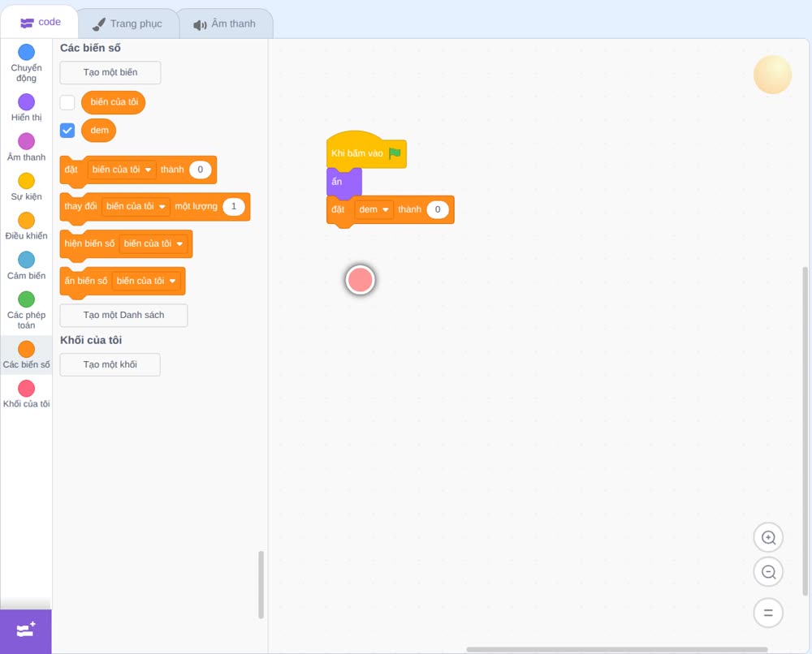This screenshot has height=654, width=812.
Task: Open the add extension button
Action: point(26,631)
